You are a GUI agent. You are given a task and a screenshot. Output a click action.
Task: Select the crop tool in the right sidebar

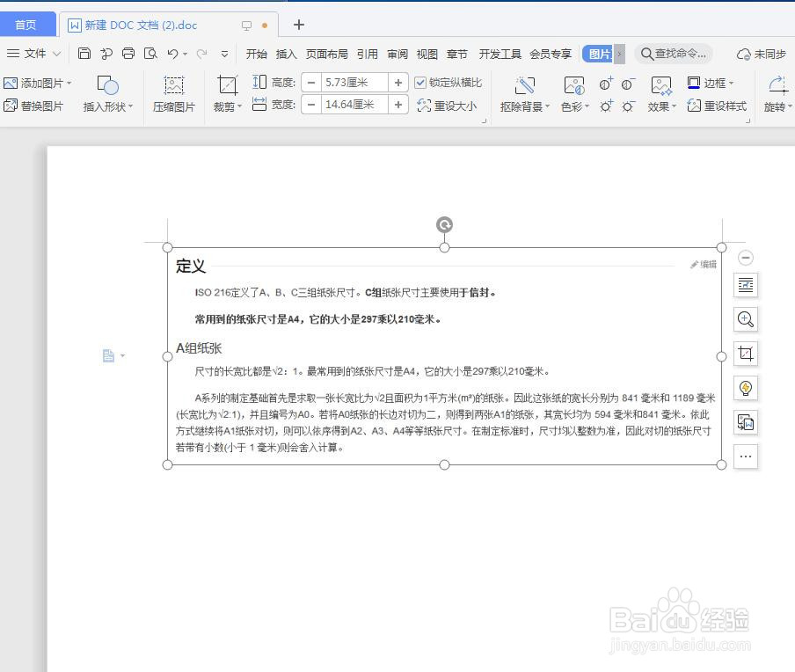coord(746,354)
